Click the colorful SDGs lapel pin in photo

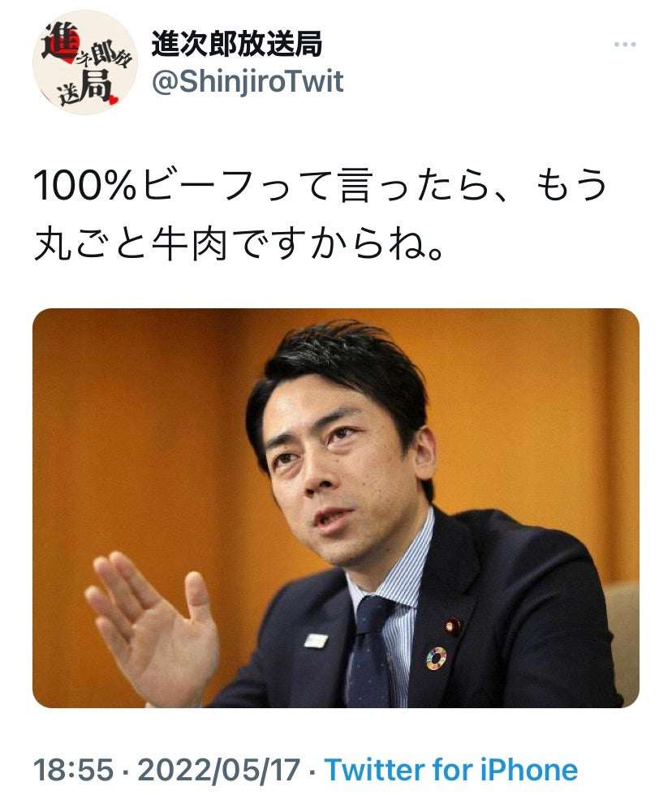coord(436,658)
